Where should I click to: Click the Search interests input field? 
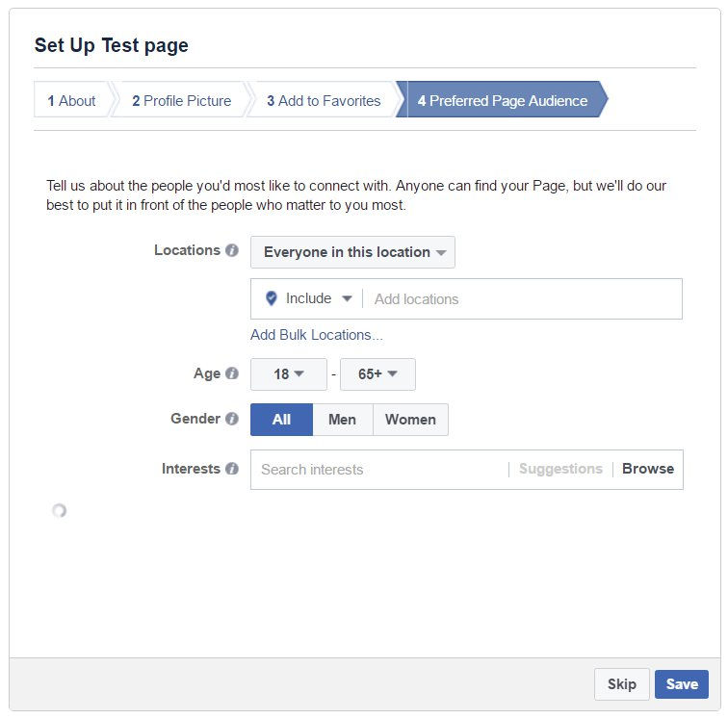coord(379,470)
